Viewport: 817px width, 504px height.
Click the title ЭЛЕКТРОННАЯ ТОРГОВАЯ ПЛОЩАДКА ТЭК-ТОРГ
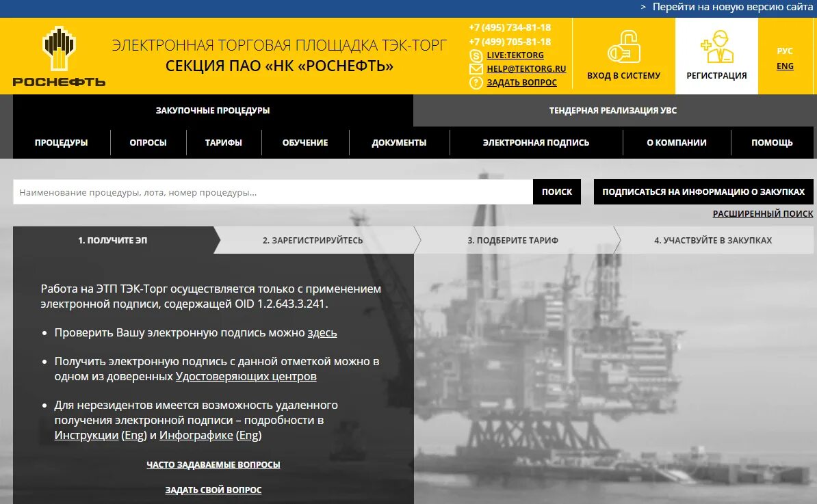click(x=279, y=45)
